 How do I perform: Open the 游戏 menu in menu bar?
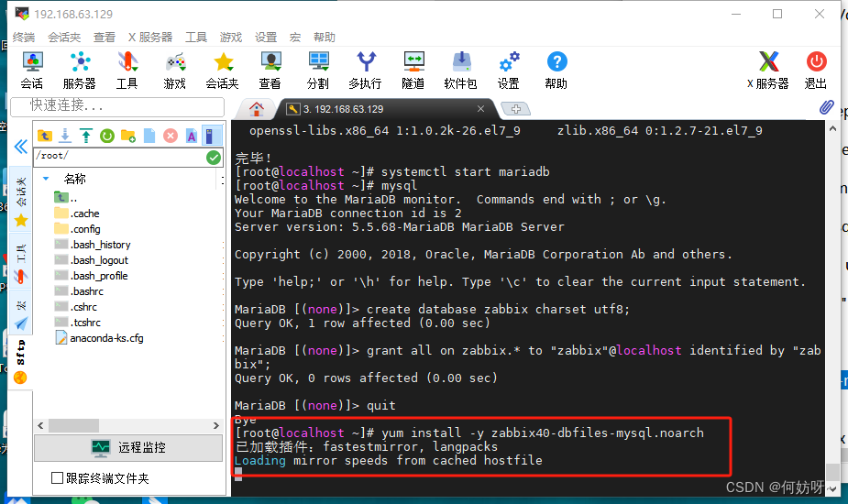tap(231, 38)
